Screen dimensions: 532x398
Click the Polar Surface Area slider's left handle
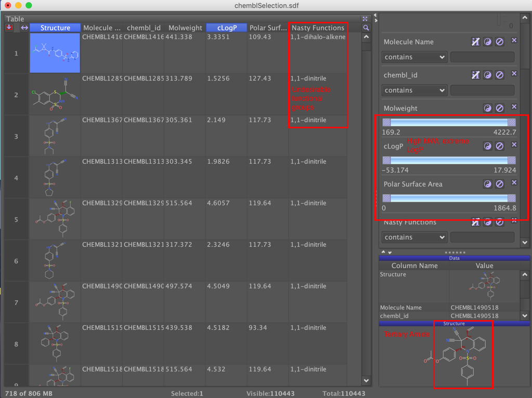tap(386, 198)
